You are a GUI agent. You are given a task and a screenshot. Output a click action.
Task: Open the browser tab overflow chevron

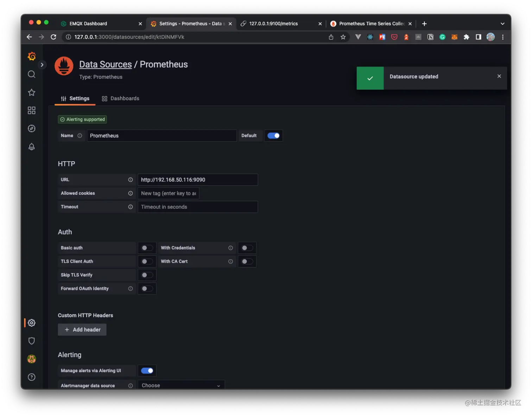click(x=502, y=24)
